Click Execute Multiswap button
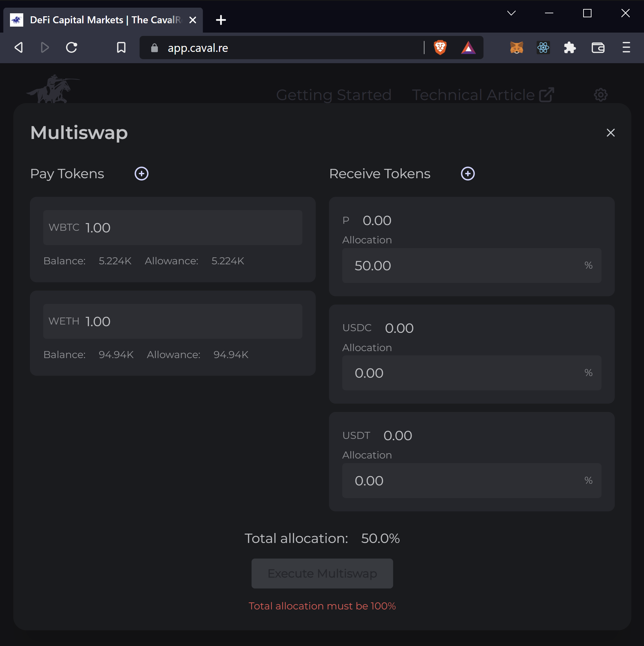 (x=322, y=574)
